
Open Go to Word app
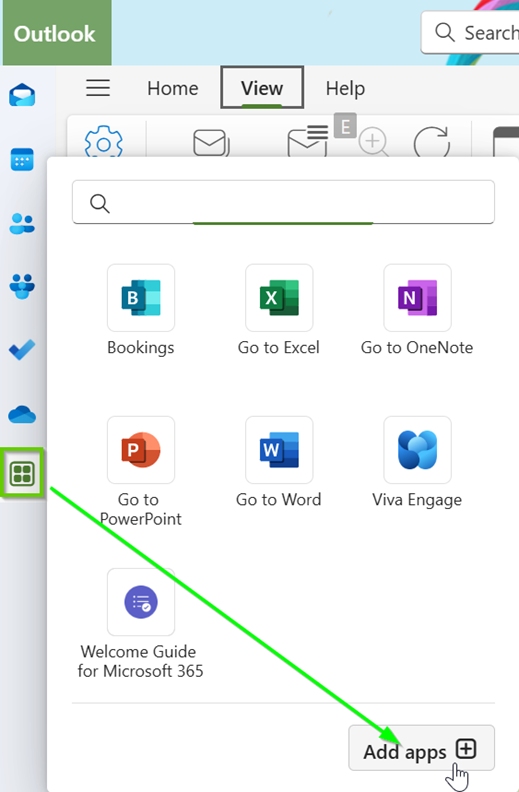point(279,450)
